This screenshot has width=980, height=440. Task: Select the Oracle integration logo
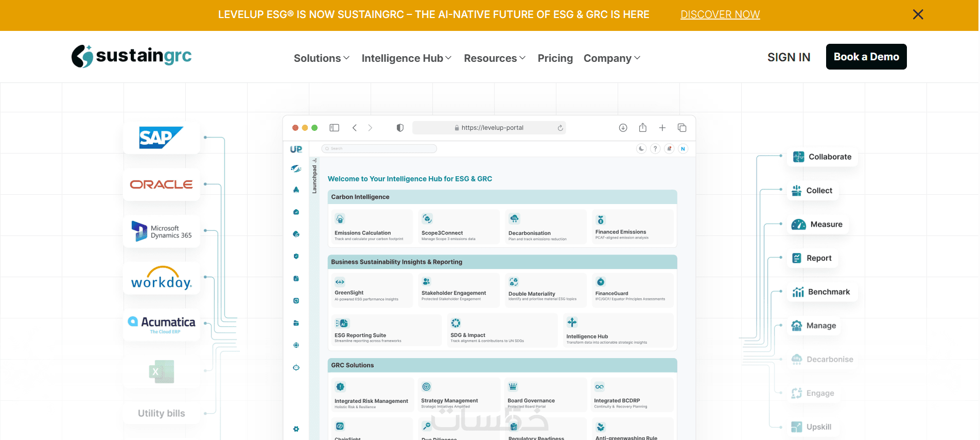pyautogui.click(x=161, y=184)
